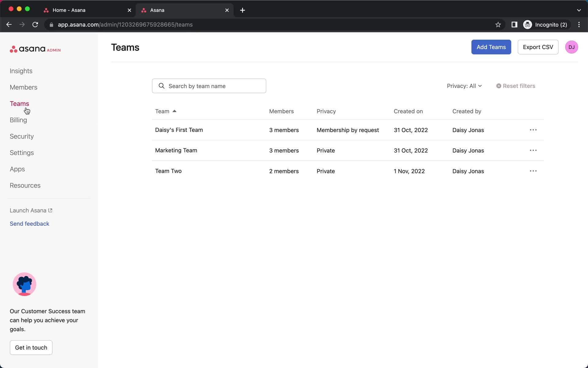
Task: Click the Get in touch button
Action: pos(31,347)
